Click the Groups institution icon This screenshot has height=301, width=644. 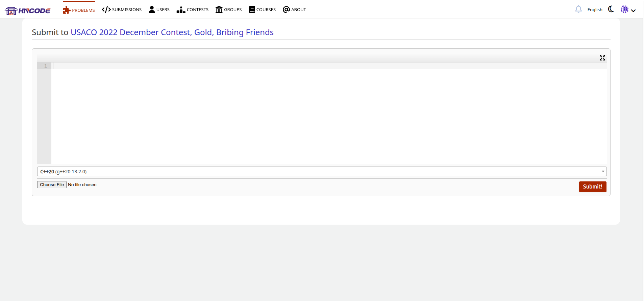219,9
